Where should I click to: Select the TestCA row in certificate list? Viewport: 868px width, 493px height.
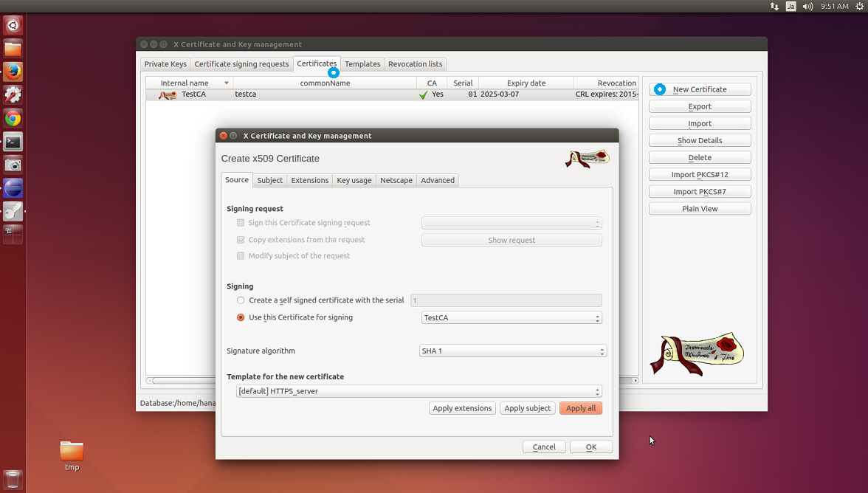tap(295, 94)
